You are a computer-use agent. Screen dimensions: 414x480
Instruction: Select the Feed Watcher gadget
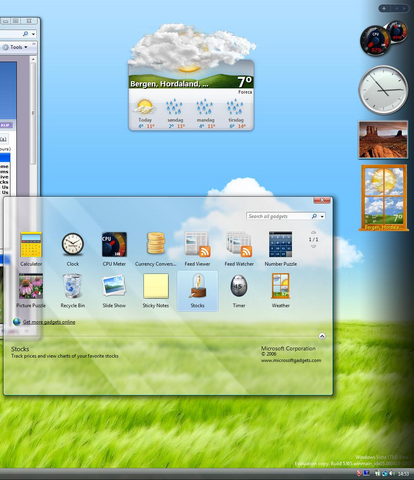point(239,249)
